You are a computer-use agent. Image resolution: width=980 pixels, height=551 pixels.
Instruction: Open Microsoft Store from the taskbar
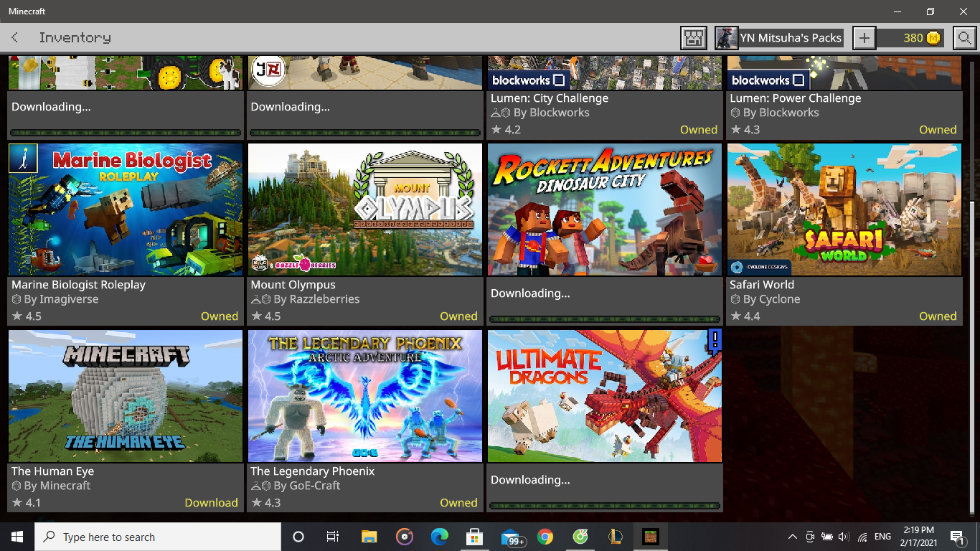point(474,537)
